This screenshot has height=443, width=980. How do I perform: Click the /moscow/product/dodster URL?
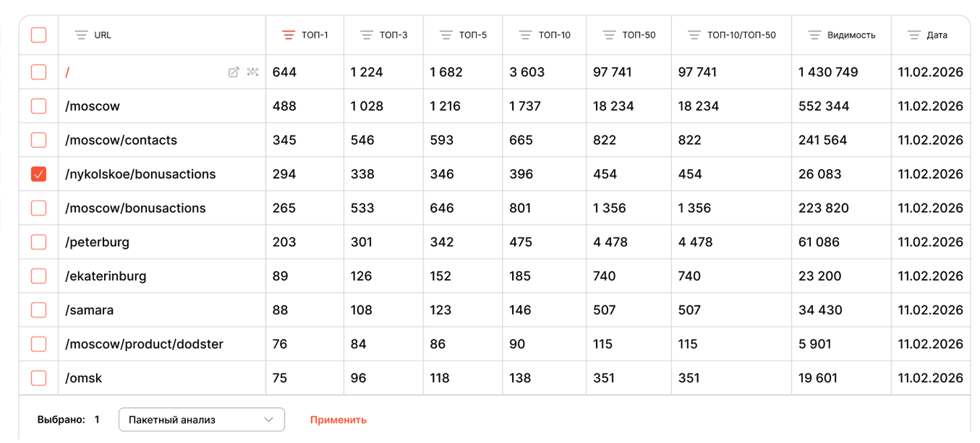144,344
